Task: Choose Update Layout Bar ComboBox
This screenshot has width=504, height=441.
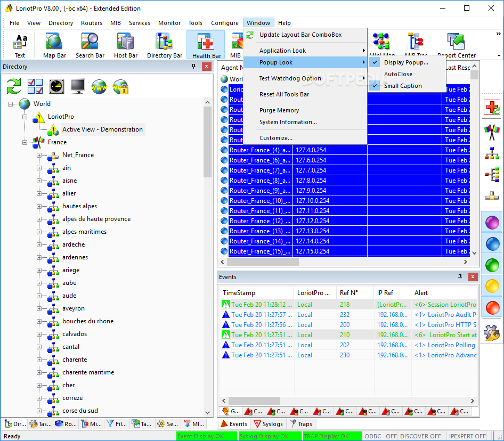Action: 305,35
